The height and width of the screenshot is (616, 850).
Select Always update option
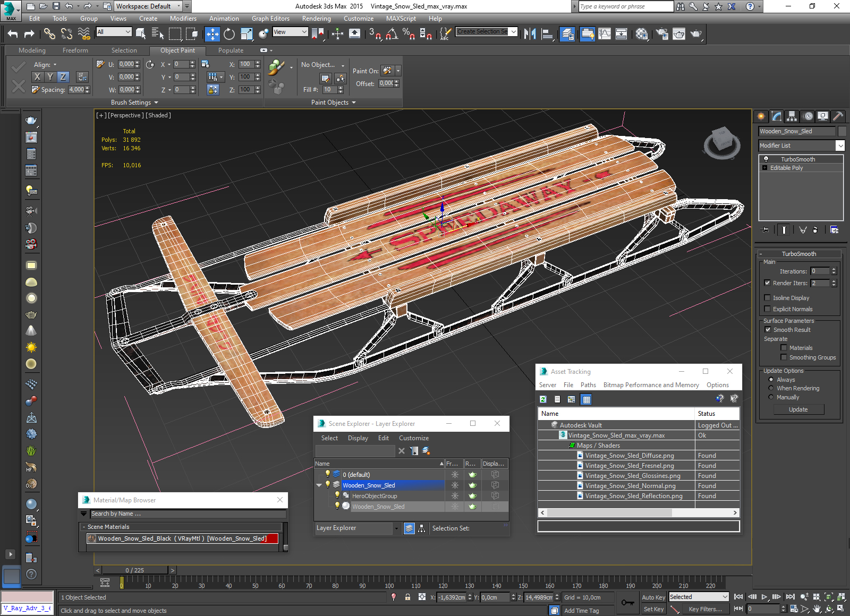pos(771,380)
